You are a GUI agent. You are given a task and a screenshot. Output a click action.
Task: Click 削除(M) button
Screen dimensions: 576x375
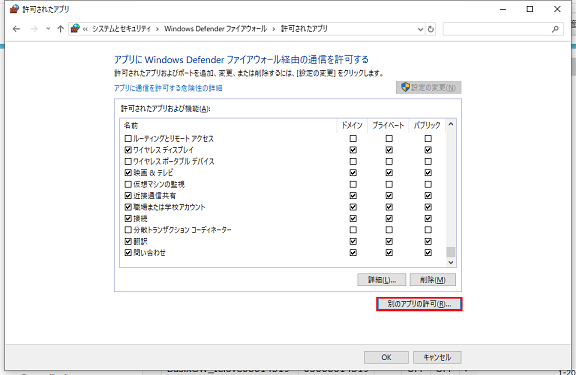433,280
